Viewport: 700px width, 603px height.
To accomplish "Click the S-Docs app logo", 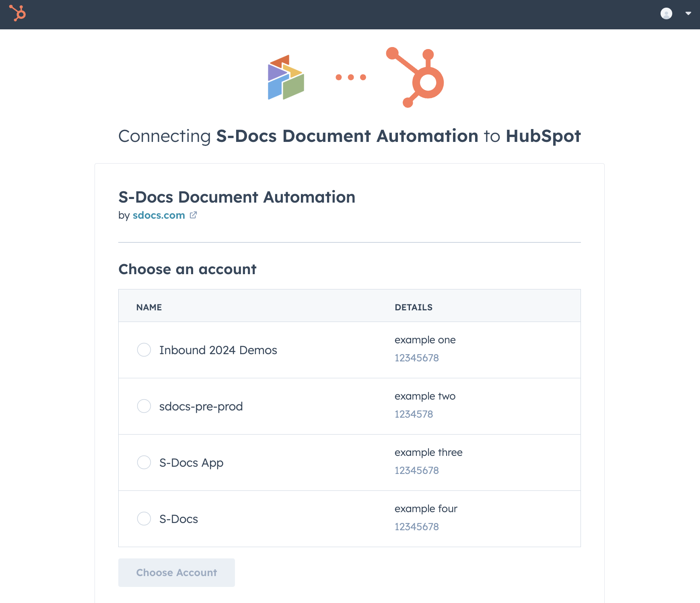I will pos(286,77).
